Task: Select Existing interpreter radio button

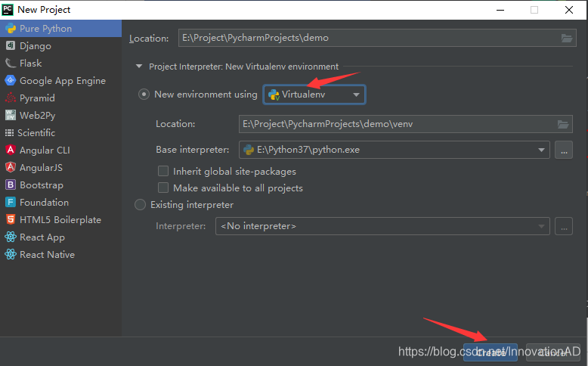Action: pos(141,205)
